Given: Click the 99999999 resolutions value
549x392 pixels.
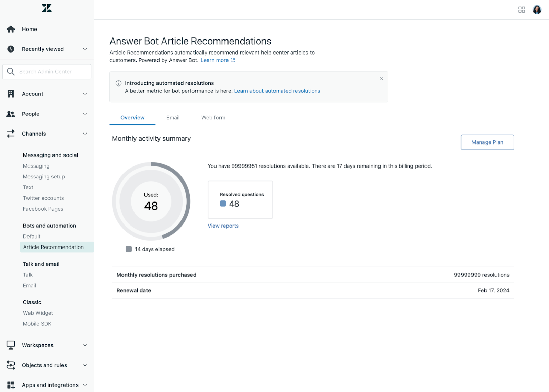Looking at the screenshot, I should pos(481,275).
